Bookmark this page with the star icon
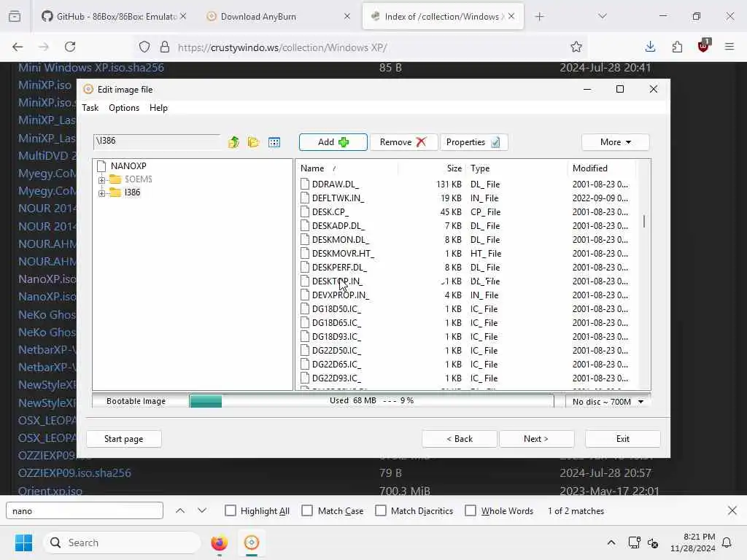 pos(576,47)
